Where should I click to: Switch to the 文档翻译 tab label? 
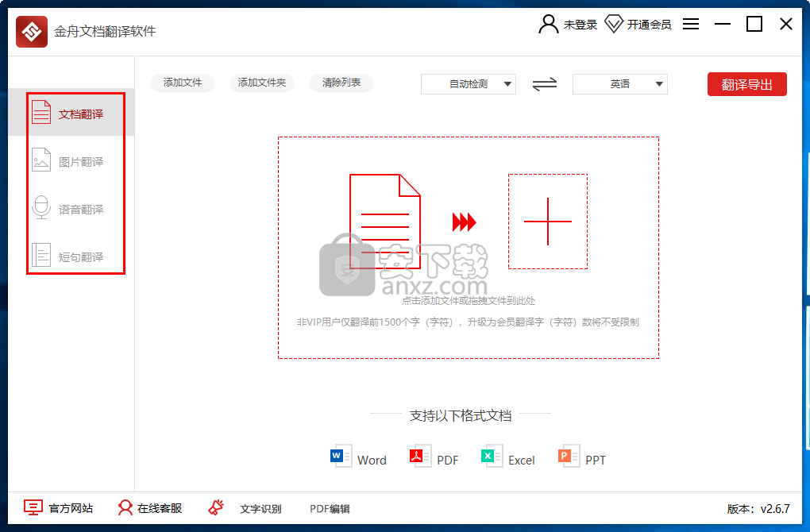click(81, 114)
